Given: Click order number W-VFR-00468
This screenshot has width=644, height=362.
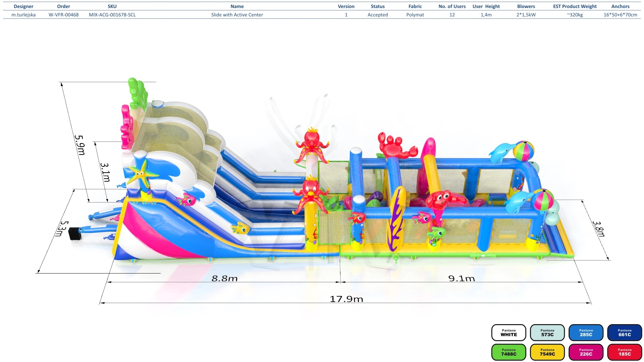Looking at the screenshot, I should 64,15.
